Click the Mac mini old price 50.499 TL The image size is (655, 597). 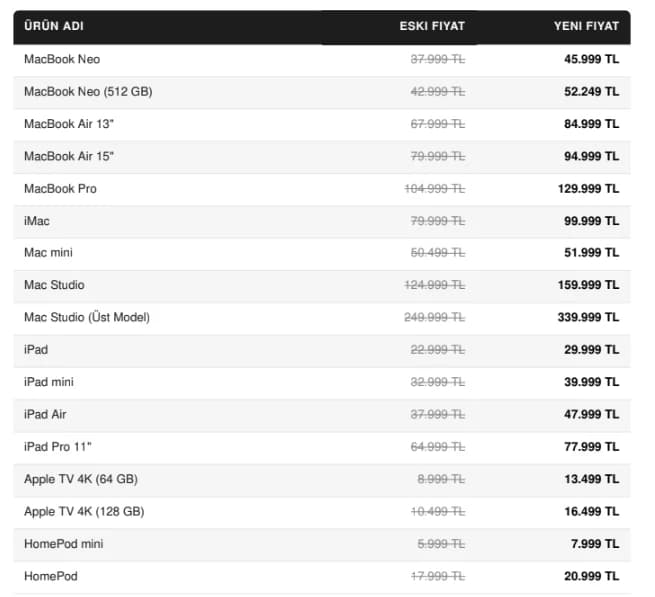[438, 253]
